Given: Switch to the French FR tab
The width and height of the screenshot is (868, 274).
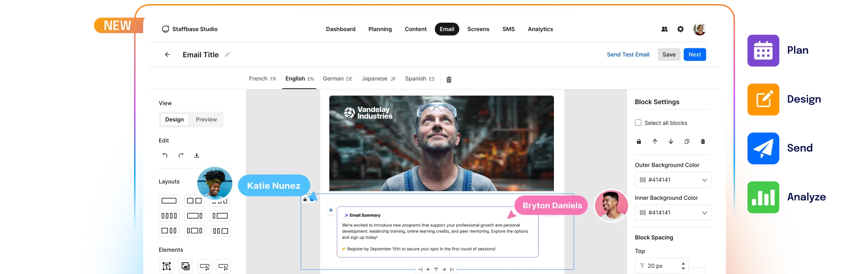Looking at the screenshot, I should click(263, 79).
